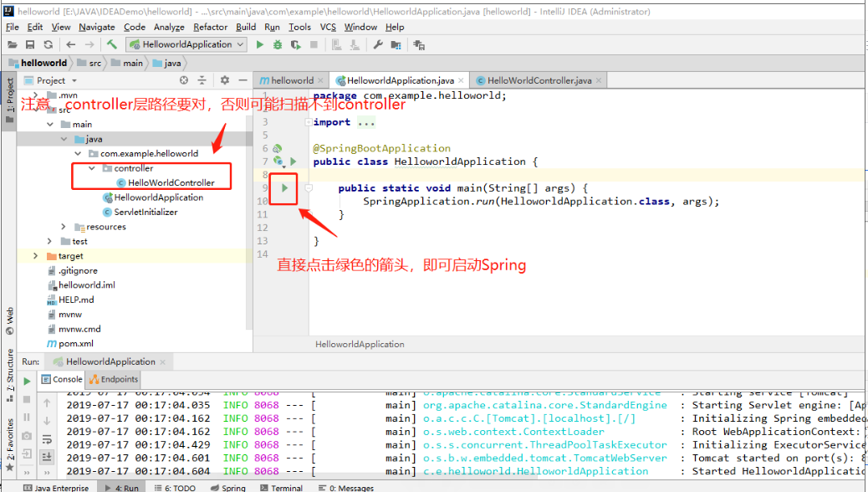Toggle the 4: Run tool window button
Screen dimensions: 868x492
[x=122, y=488]
